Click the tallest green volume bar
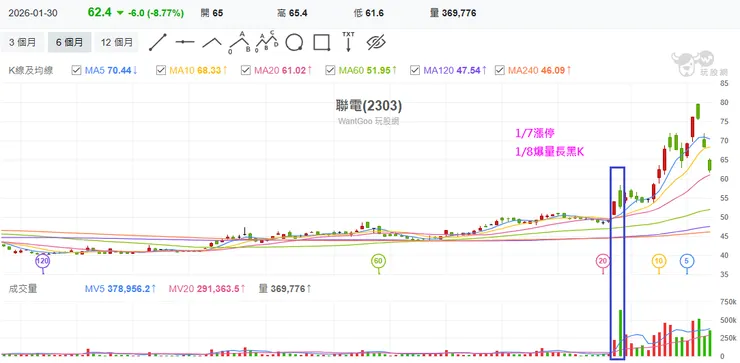 621,333
